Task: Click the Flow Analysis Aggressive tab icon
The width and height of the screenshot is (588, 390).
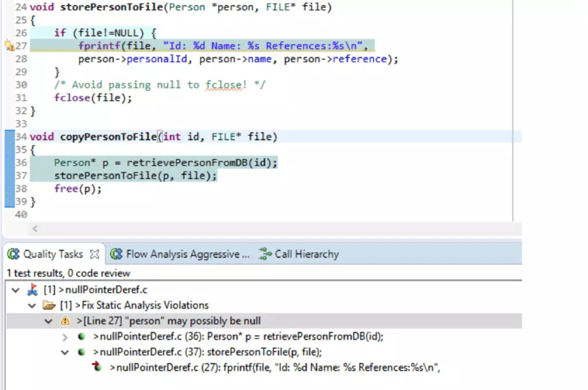Action: click(x=117, y=254)
